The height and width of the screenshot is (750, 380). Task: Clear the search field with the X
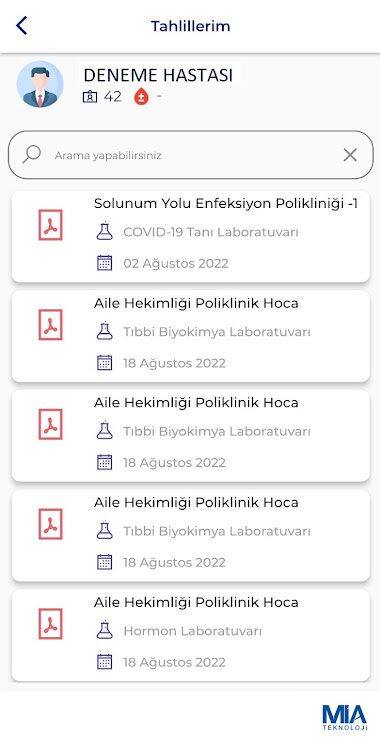click(350, 155)
